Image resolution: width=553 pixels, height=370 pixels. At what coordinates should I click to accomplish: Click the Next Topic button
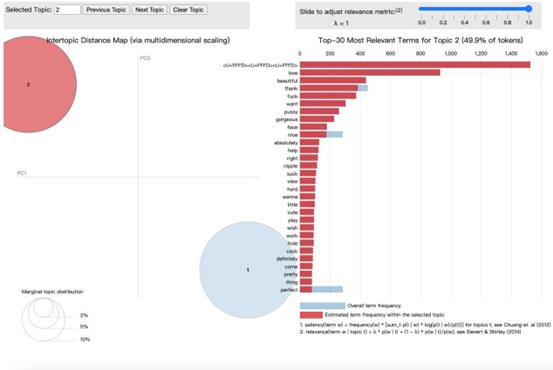(150, 10)
